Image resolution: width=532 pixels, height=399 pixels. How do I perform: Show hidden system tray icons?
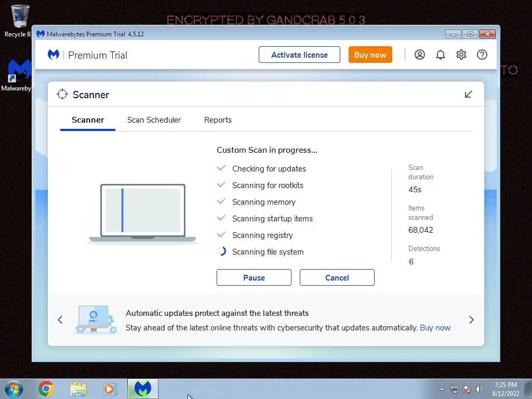tap(442, 389)
